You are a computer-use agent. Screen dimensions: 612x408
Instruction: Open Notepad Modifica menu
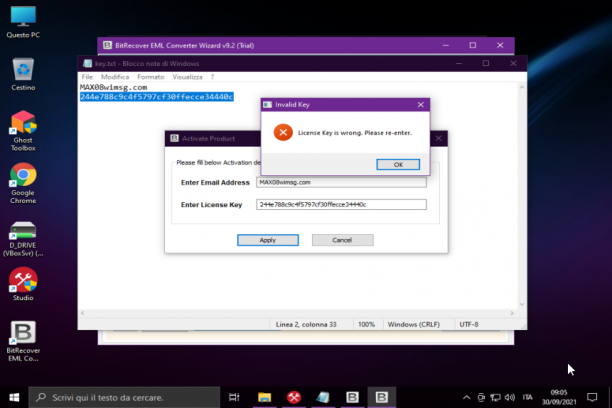pos(115,77)
